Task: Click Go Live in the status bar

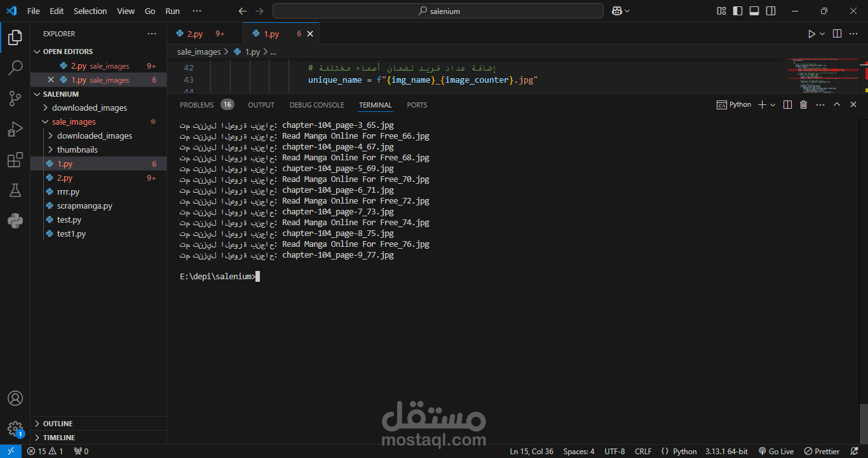Action: point(776,451)
